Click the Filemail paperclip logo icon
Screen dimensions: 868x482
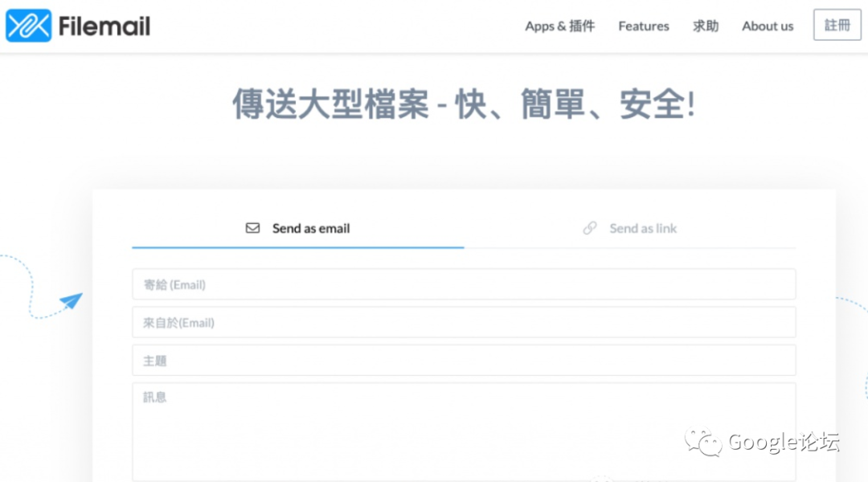pos(28,26)
